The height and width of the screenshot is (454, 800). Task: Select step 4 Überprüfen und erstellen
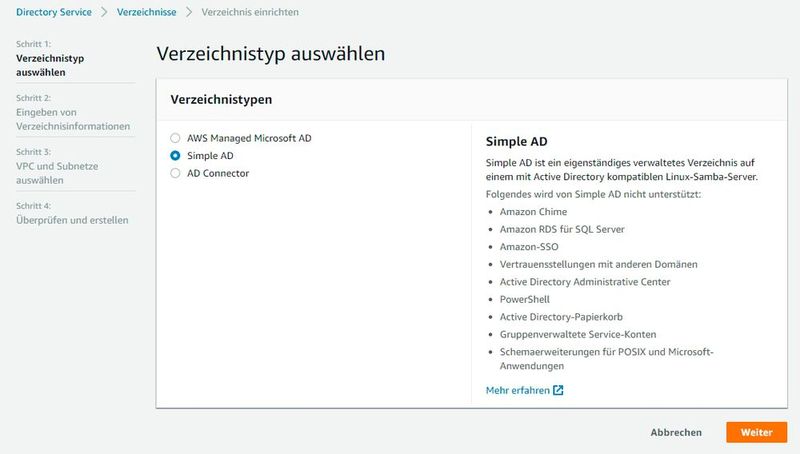pos(72,220)
